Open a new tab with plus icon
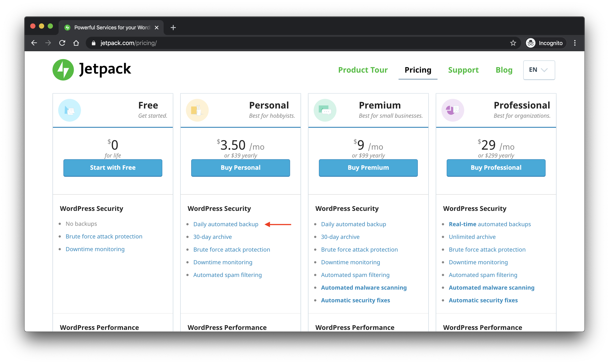This screenshot has width=609, height=364. click(173, 28)
